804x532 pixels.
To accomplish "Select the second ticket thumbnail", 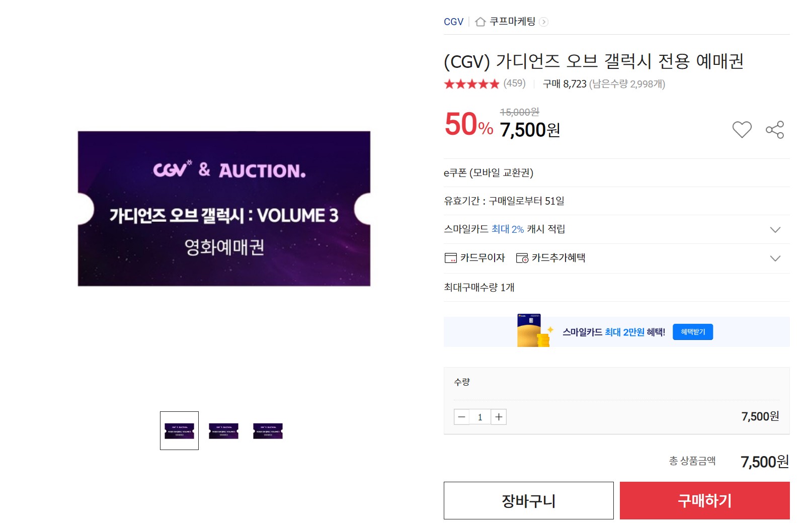I will pos(223,430).
